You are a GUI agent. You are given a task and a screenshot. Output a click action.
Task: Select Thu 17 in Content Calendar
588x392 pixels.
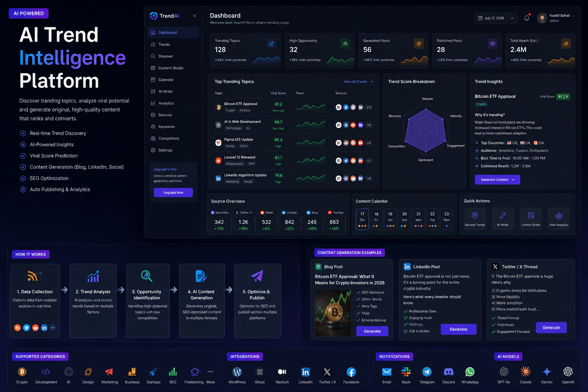click(x=362, y=219)
